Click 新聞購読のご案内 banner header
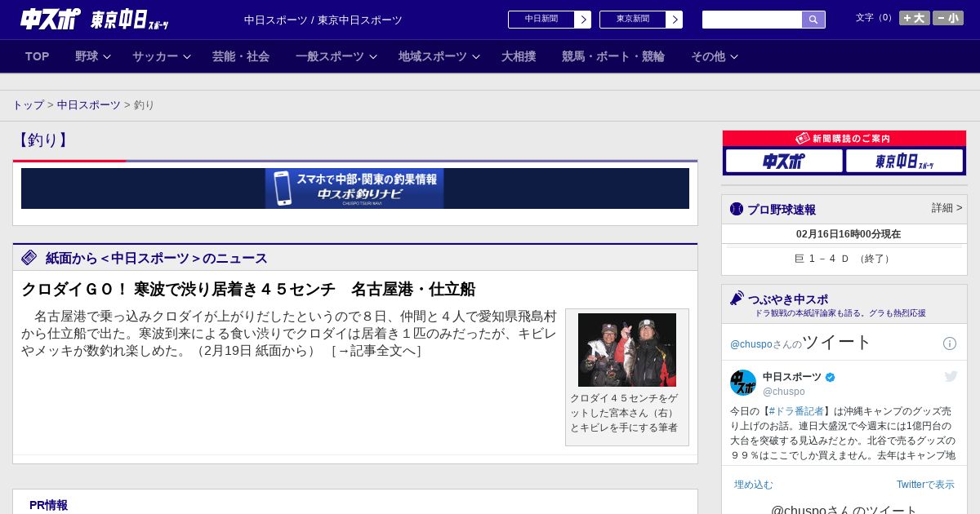980x514 pixels. tap(844, 139)
